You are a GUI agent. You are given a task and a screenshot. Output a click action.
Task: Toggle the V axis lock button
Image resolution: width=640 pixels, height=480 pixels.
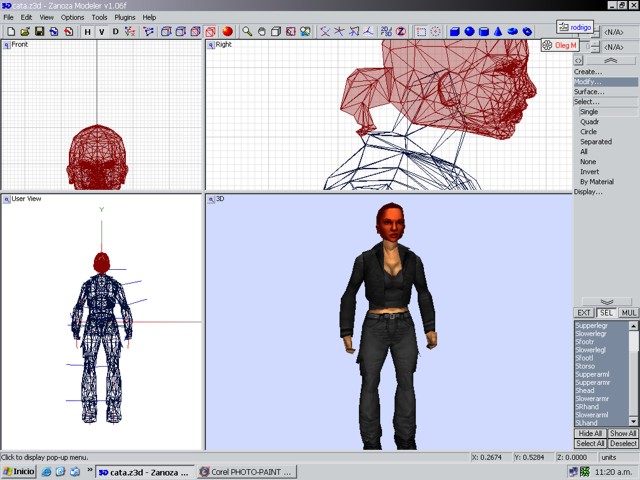point(102,31)
